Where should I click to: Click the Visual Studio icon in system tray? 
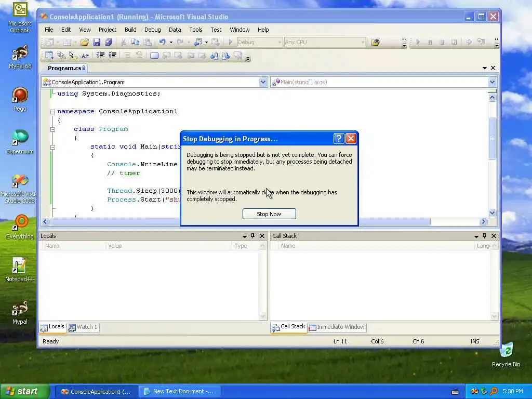tap(474, 391)
